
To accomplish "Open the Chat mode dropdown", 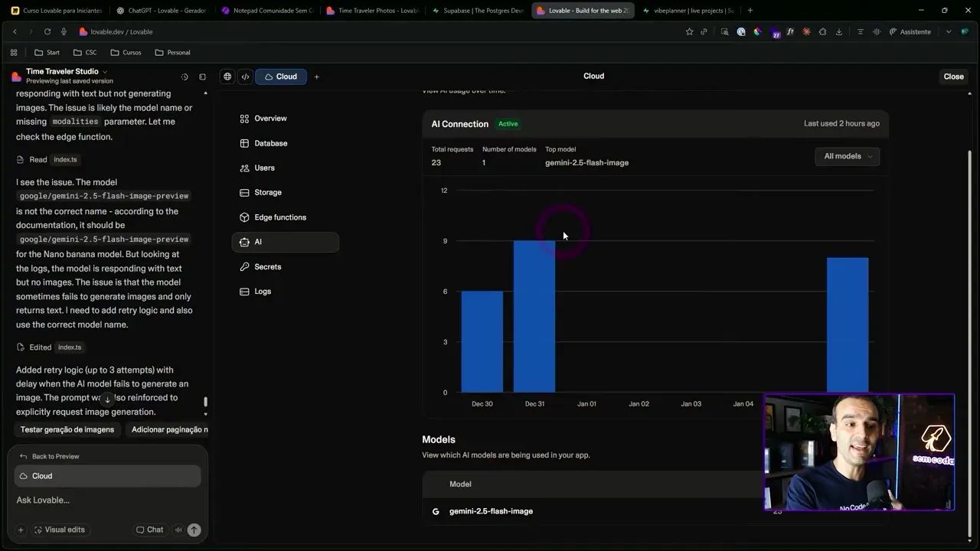I will (x=149, y=529).
